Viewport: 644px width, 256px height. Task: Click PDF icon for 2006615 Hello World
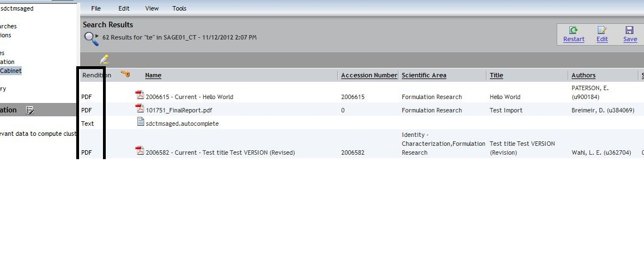point(140,95)
